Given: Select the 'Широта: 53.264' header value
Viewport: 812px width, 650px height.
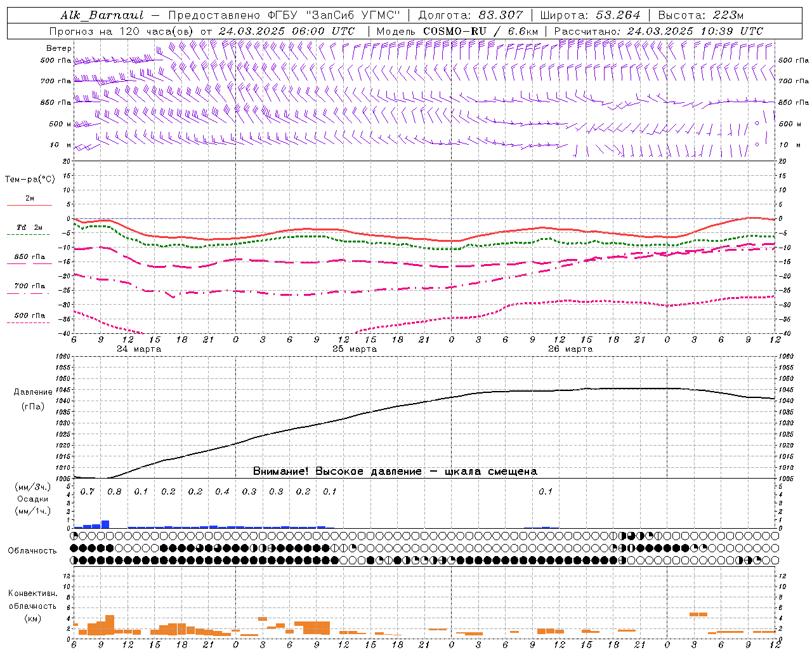Looking at the screenshot, I should [x=590, y=15].
